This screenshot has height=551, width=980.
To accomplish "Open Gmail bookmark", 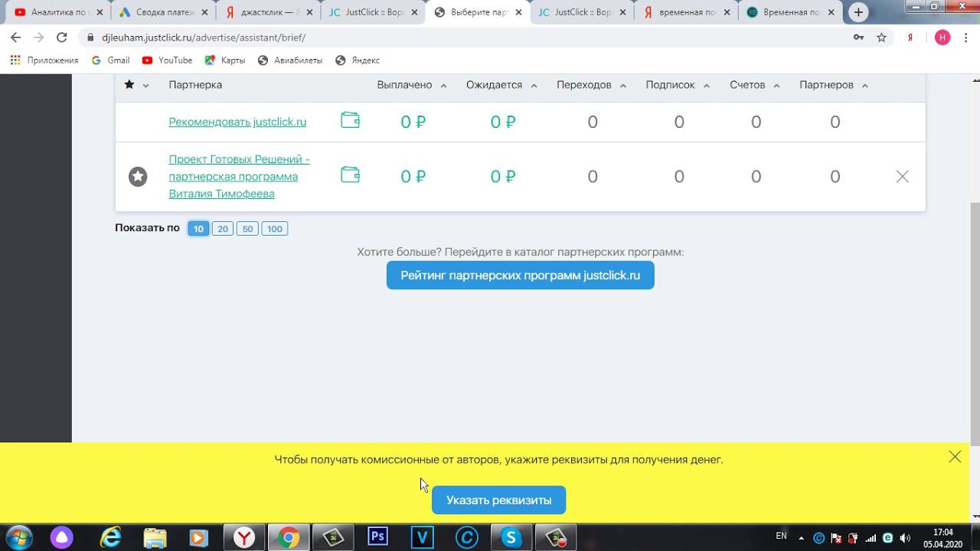I will tap(110, 60).
